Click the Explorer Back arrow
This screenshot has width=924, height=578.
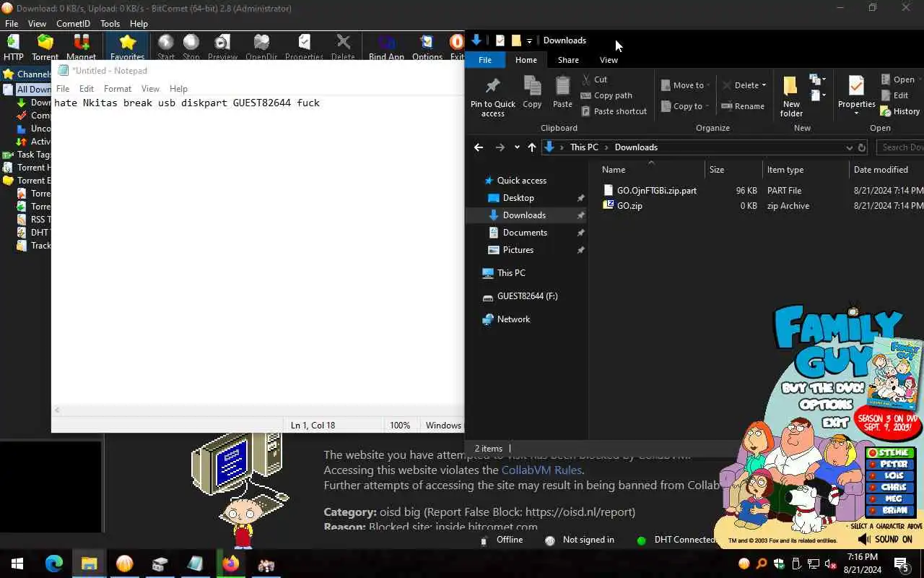point(479,147)
